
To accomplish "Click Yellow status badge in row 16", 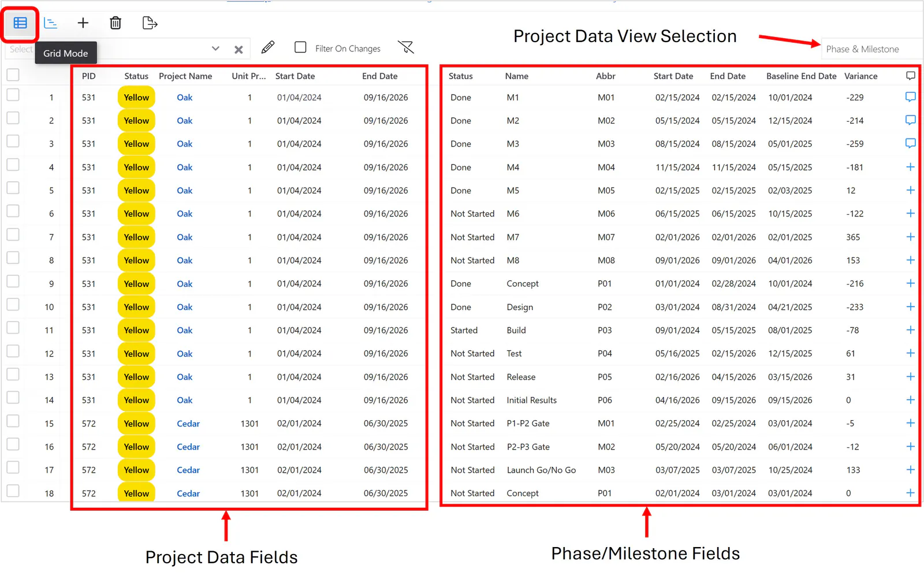I will click(x=136, y=447).
